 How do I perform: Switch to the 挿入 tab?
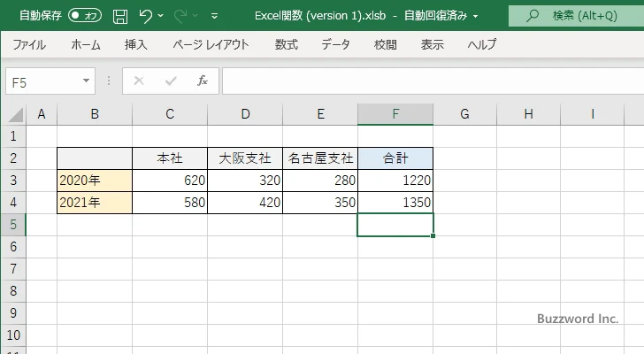pos(136,44)
